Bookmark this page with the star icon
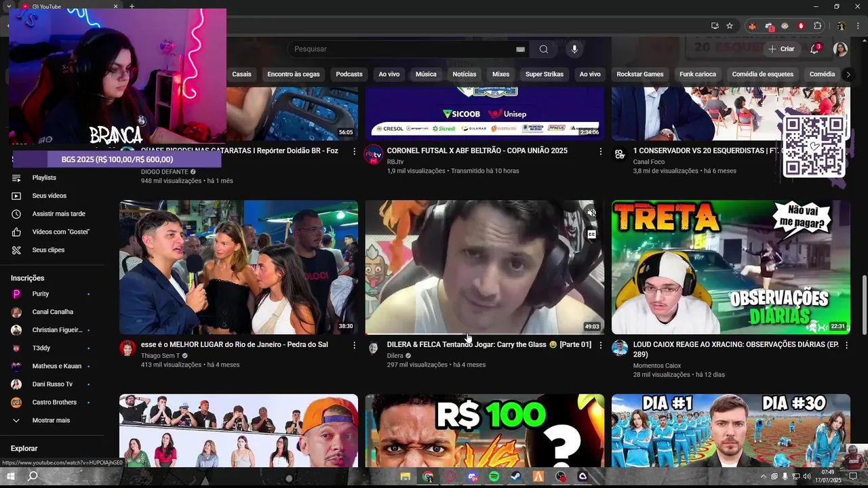The image size is (868, 488). [730, 26]
